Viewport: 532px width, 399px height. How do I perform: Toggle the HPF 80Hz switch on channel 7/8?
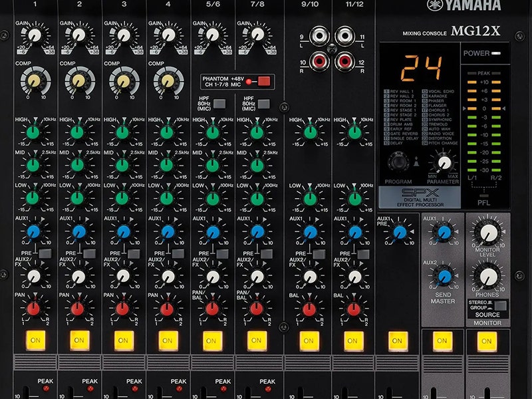pos(263,104)
